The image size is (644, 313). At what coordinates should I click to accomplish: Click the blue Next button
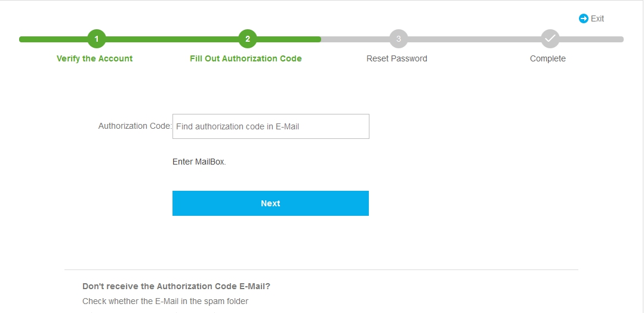click(270, 203)
